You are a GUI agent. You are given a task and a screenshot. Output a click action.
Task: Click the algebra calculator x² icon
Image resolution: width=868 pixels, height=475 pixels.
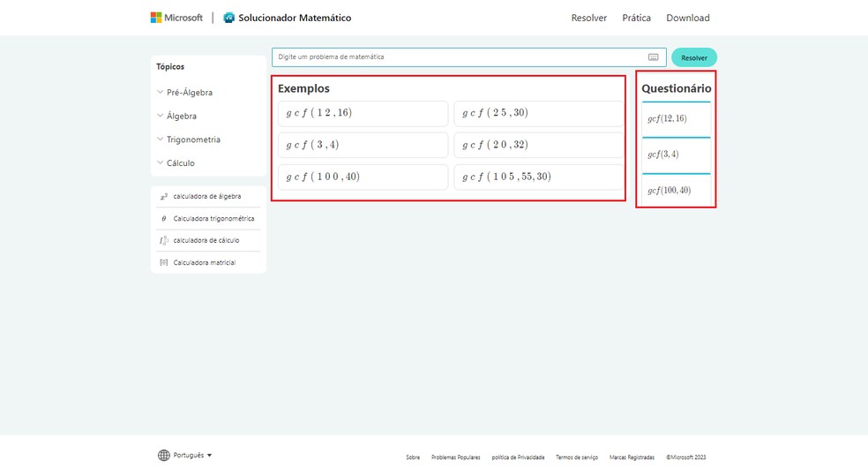click(164, 196)
